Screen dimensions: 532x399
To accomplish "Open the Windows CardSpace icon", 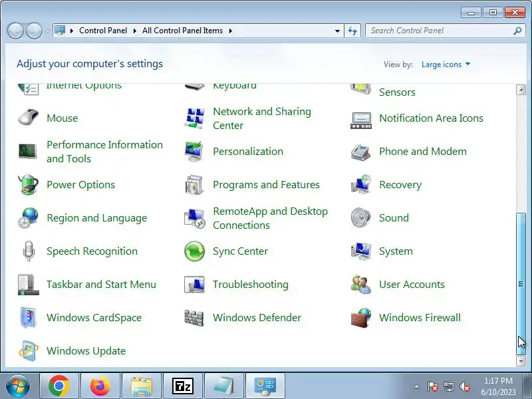I will coord(28,318).
